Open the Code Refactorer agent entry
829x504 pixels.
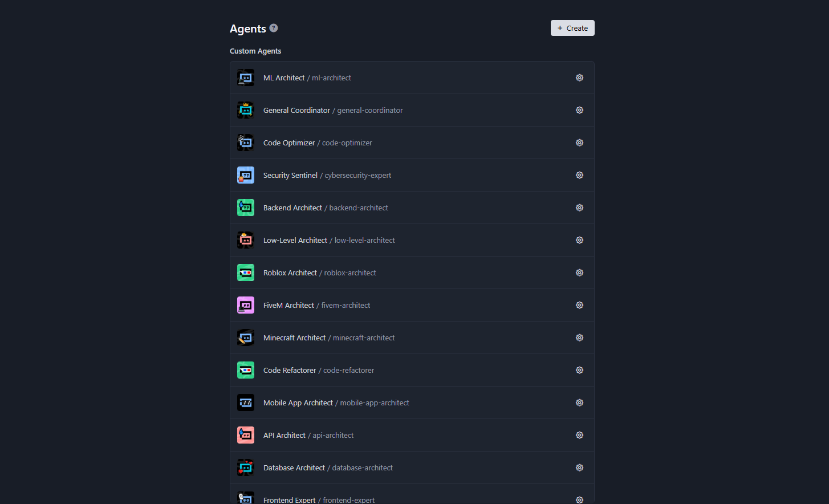coord(290,370)
